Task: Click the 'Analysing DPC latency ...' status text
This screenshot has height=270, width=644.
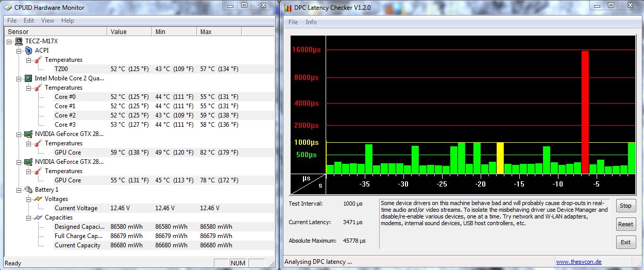Action: pos(318,262)
